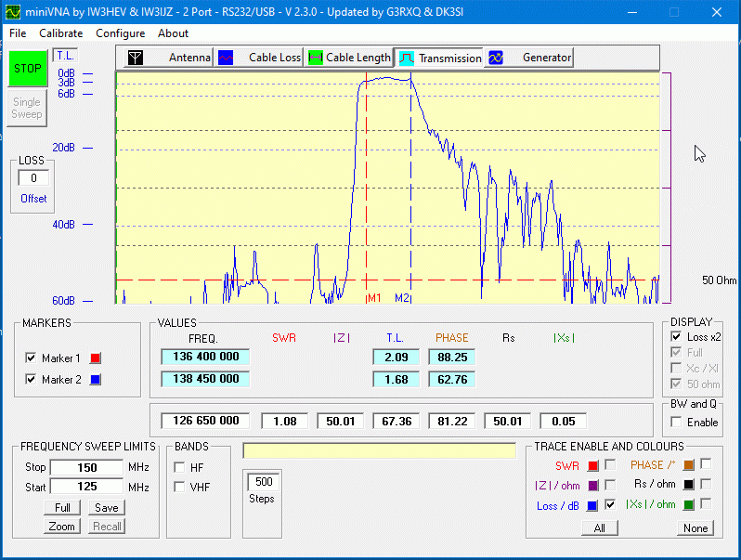This screenshot has height=560, width=741.
Task: Open the Calibrate menu
Action: tap(60, 33)
